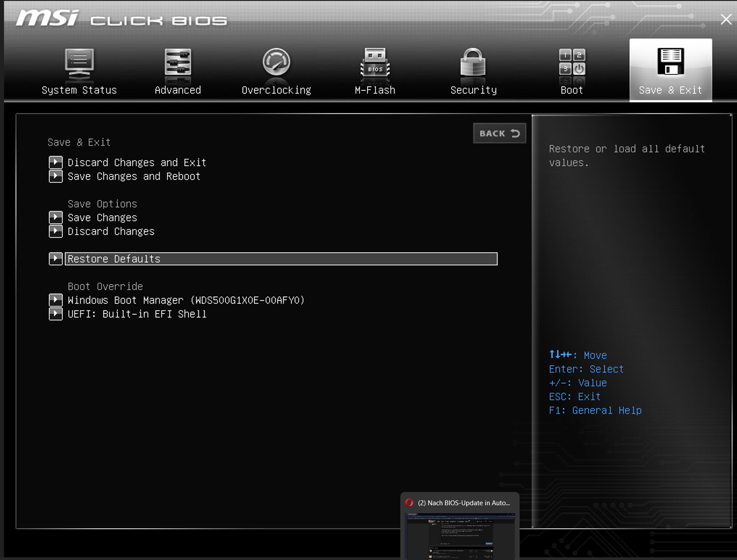Choose Discard Changes under Save Options

click(111, 231)
